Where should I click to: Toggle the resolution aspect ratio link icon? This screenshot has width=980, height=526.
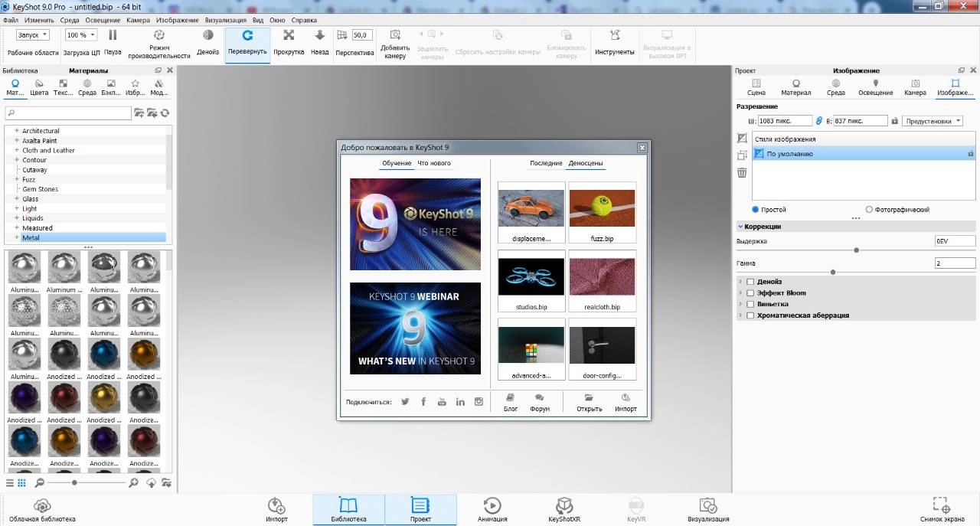point(818,121)
